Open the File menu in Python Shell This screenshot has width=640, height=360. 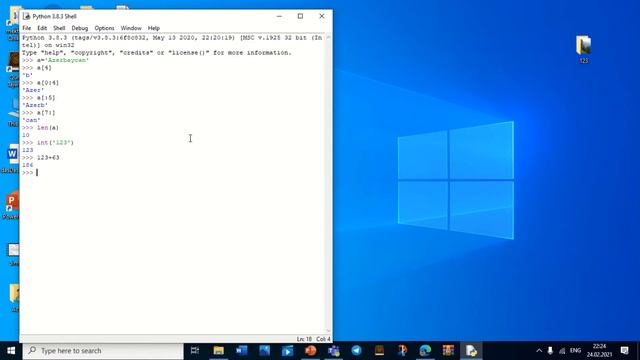tap(27, 28)
